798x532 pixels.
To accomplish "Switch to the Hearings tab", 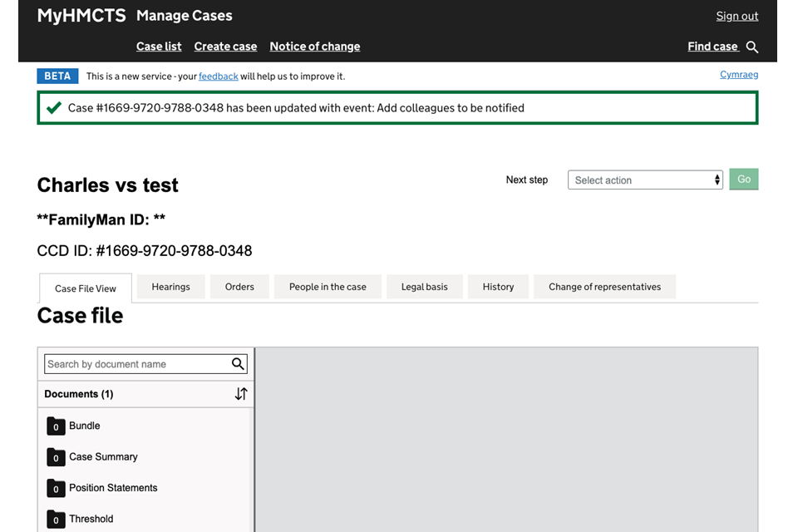I will click(x=170, y=287).
